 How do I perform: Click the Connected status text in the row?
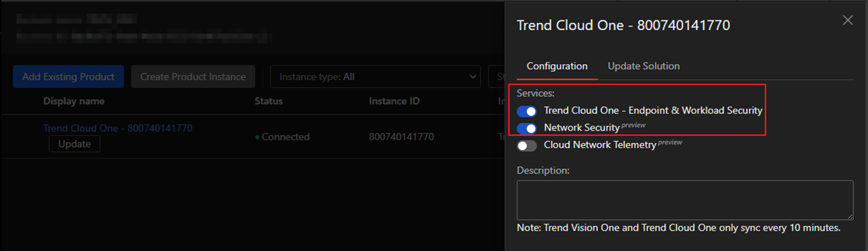click(285, 137)
